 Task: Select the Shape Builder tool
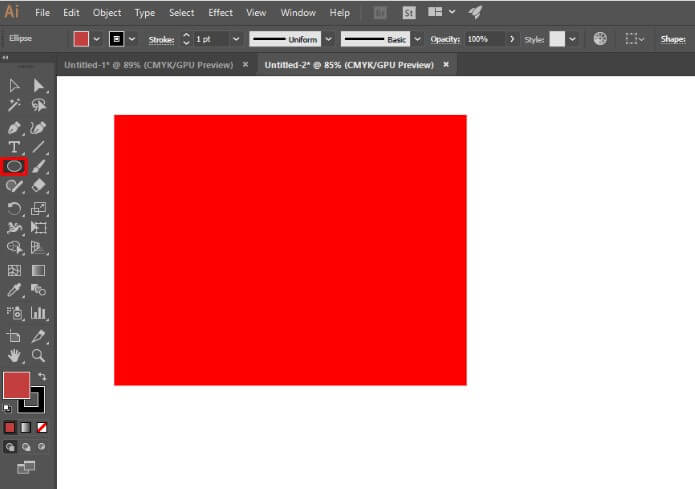[x=14, y=247]
